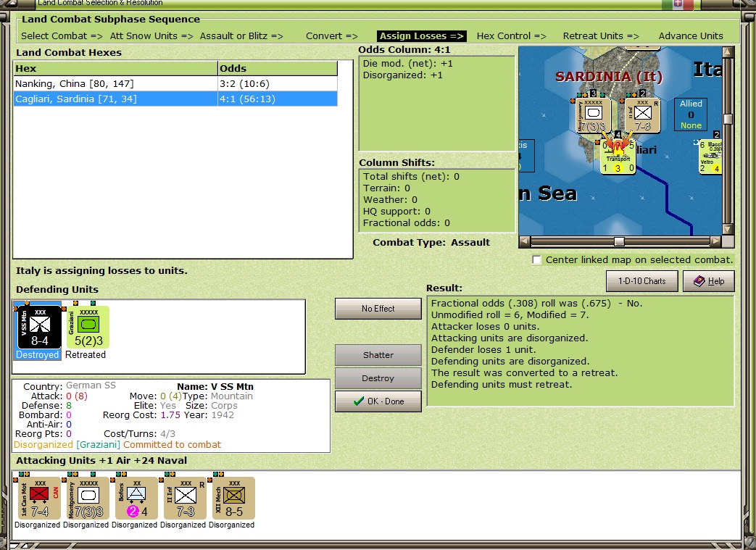Click the Allied 0 None box

point(691,114)
